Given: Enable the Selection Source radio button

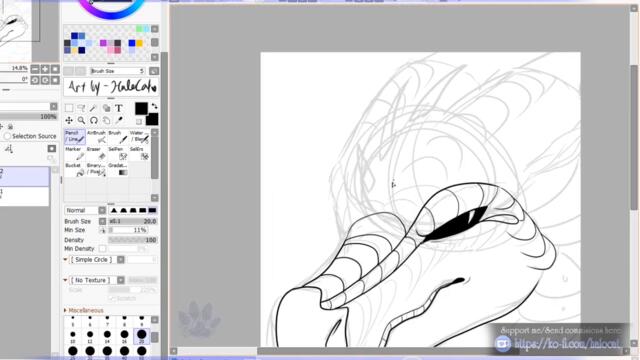Looking at the screenshot, I should pyautogui.click(x=7, y=136).
